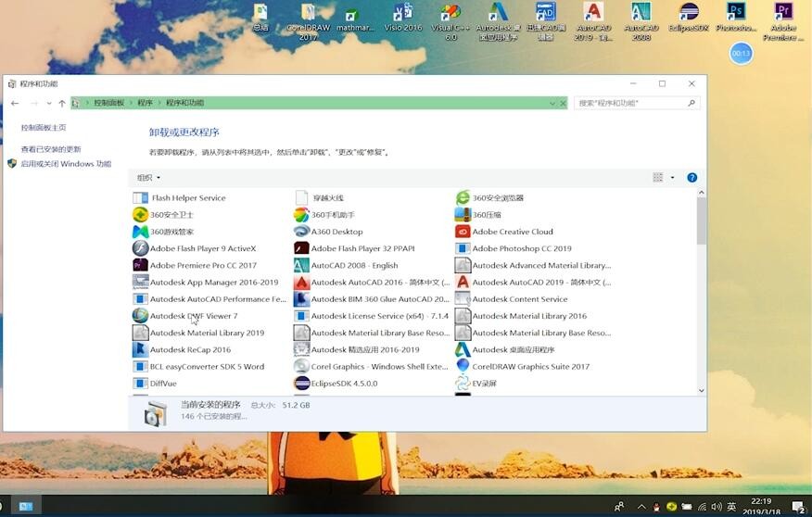
Task: Click the help question mark icon
Action: [691, 178]
